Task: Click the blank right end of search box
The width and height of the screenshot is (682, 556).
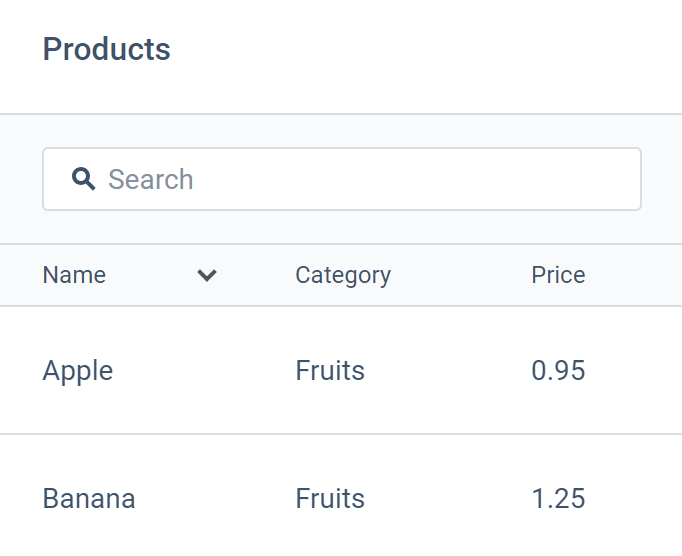Action: [x=600, y=180]
